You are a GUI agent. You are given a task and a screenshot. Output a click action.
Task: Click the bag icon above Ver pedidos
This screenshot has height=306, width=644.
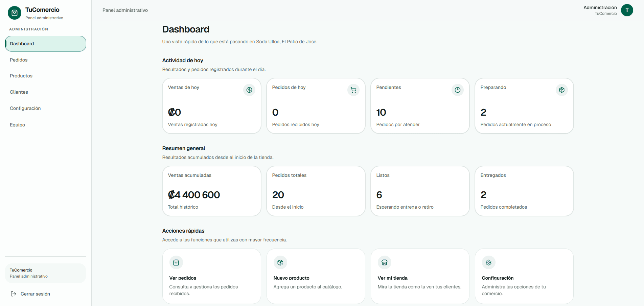(176, 262)
